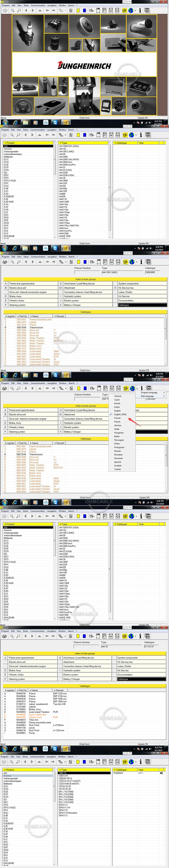169x868 pixels.
Task: Click 'Catalogue' column header in CBD 15 window
Action: tap(125, 770)
